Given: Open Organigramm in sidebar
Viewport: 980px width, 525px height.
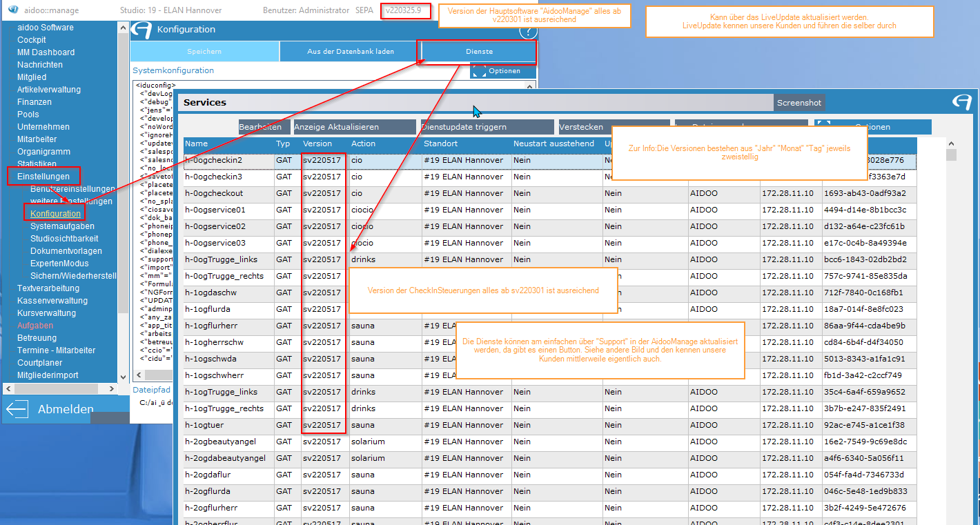Looking at the screenshot, I should 44,152.
